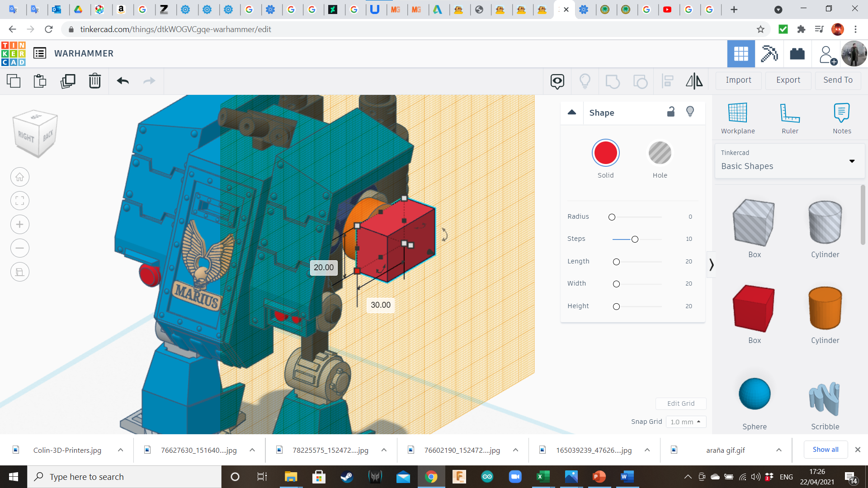Toggle shape visibility lightbulb in panel

(690, 112)
